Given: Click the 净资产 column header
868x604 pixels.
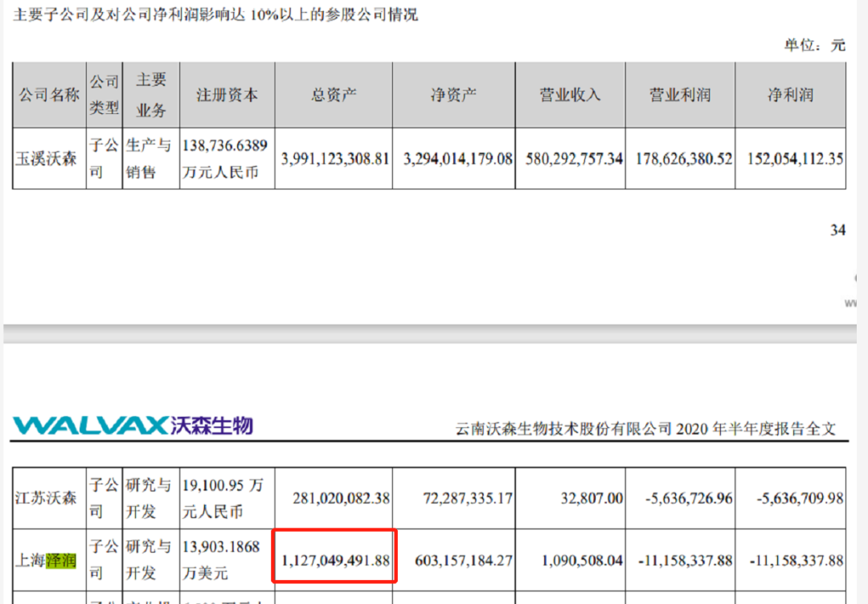Looking at the screenshot, I should [x=453, y=95].
